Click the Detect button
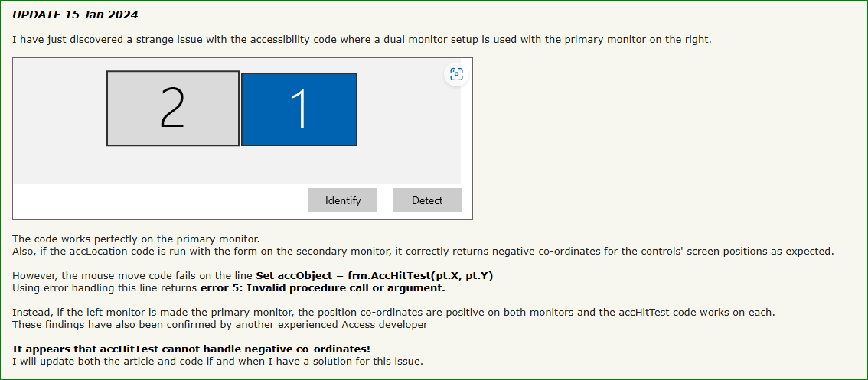868x380 pixels. (427, 200)
